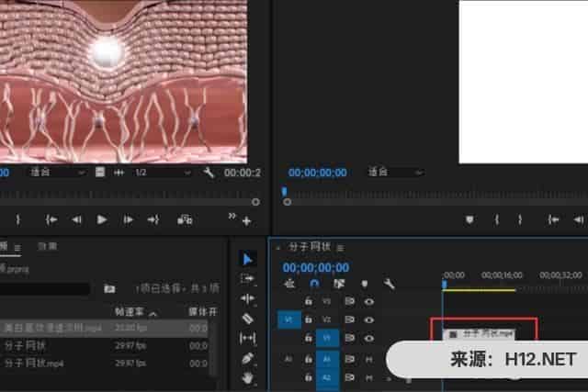
Task: Click Mark Out brace in Source monitor
Action: (17, 219)
